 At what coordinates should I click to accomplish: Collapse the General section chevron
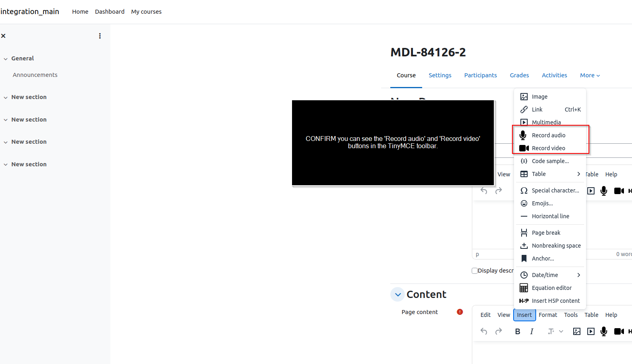pyautogui.click(x=6, y=59)
